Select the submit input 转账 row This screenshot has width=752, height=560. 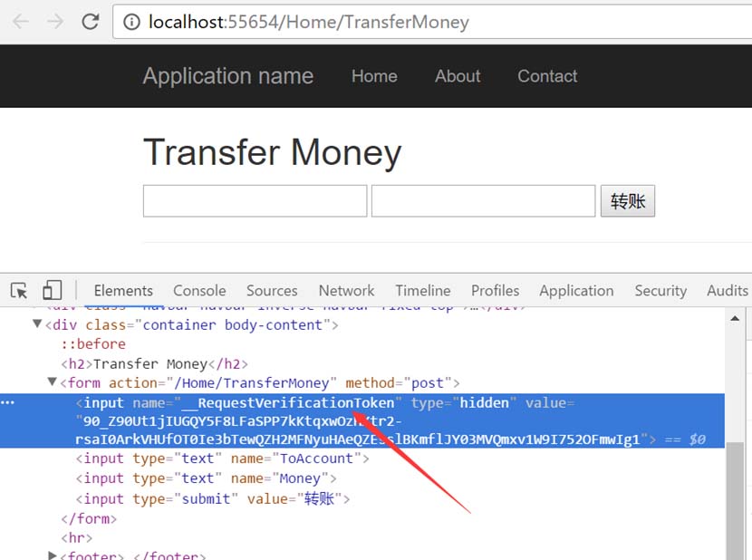(x=212, y=498)
